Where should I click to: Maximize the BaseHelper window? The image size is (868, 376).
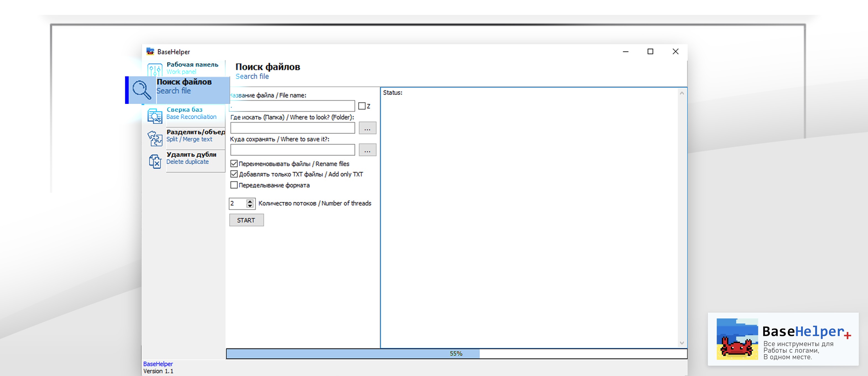point(650,51)
